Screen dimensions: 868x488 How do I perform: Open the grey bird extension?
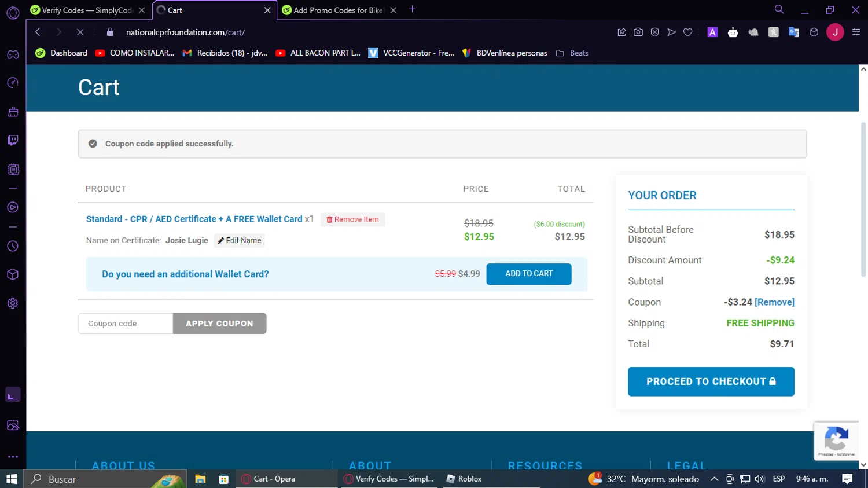click(753, 32)
